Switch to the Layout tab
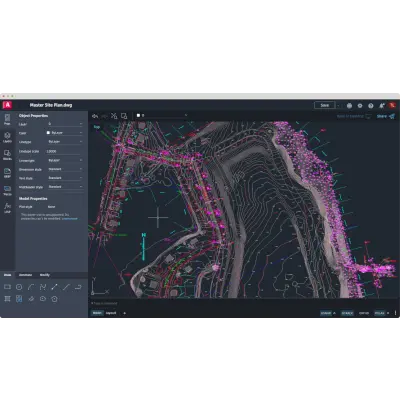Viewport: 400px width, 400px height. coord(111,313)
